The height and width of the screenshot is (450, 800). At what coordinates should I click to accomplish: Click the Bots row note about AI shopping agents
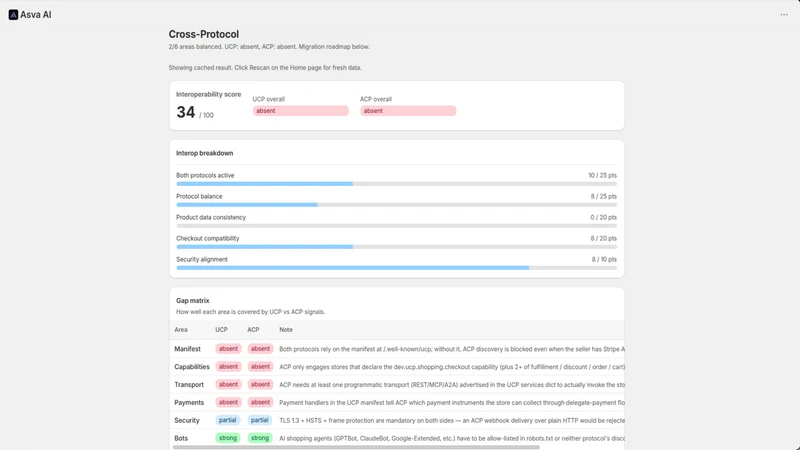pos(452,438)
